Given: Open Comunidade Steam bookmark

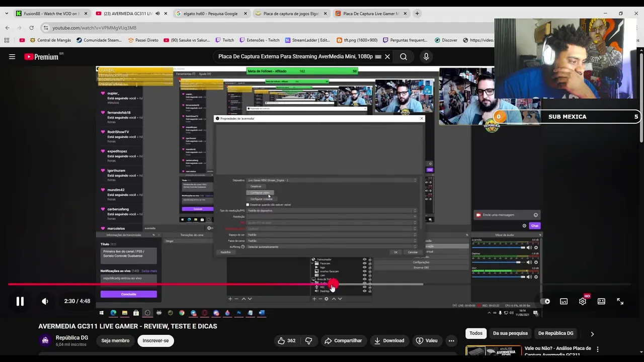Looking at the screenshot, I should pos(99,40).
